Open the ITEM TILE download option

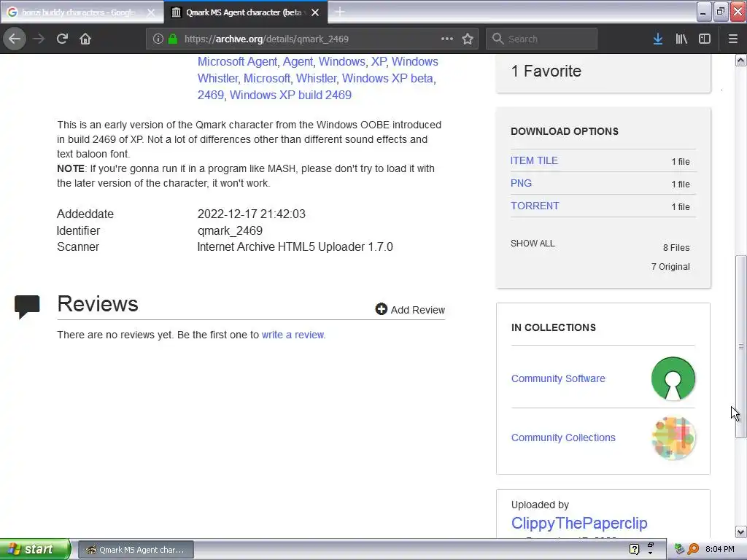click(534, 160)
